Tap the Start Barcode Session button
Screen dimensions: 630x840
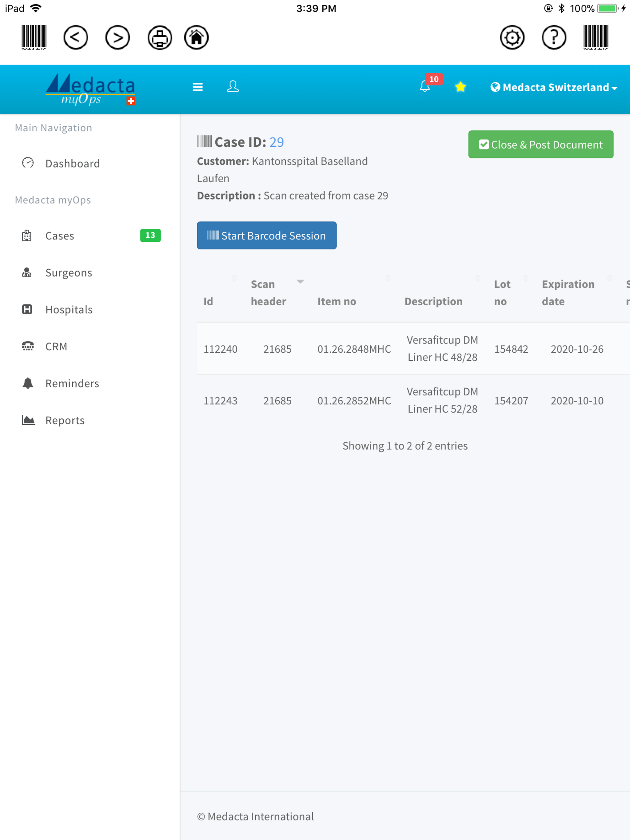coord(266,236)
